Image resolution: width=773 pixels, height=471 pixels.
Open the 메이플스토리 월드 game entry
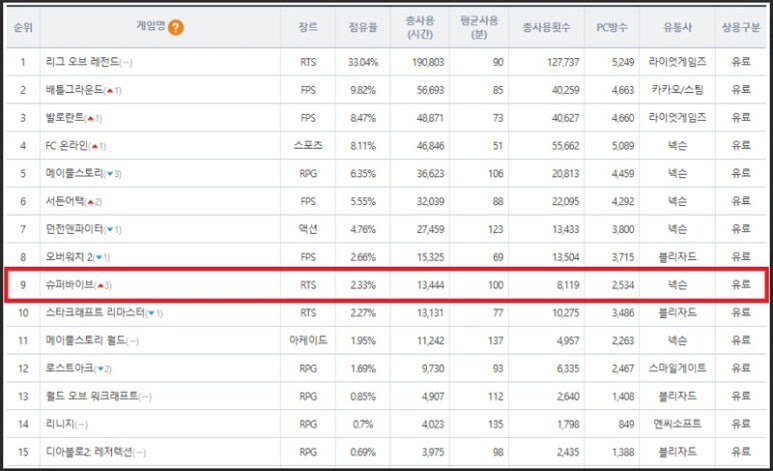85,340
